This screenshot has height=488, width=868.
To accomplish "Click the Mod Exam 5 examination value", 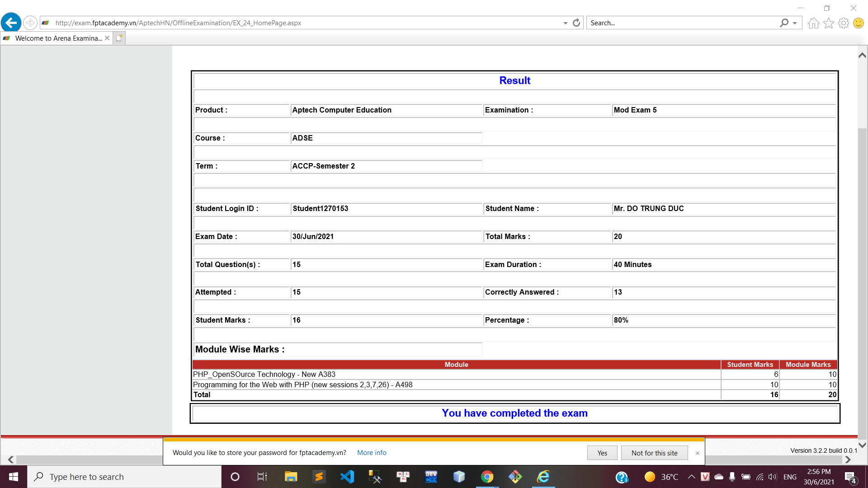I will (x=635, y=110).
